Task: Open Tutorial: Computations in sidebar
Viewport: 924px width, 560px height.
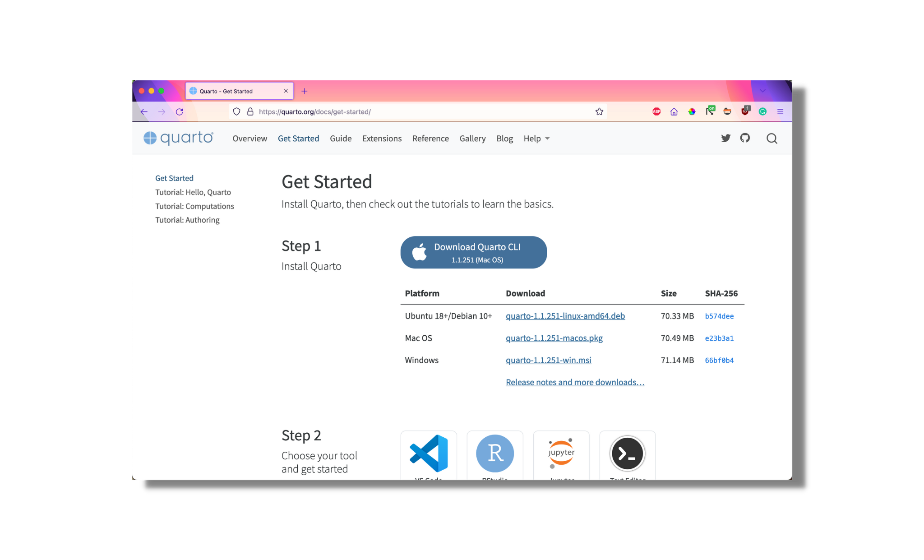Action: 194,206
